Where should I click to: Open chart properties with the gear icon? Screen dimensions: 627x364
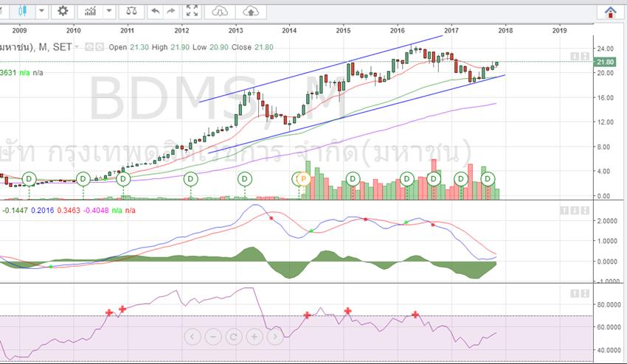tap(63, 11)
